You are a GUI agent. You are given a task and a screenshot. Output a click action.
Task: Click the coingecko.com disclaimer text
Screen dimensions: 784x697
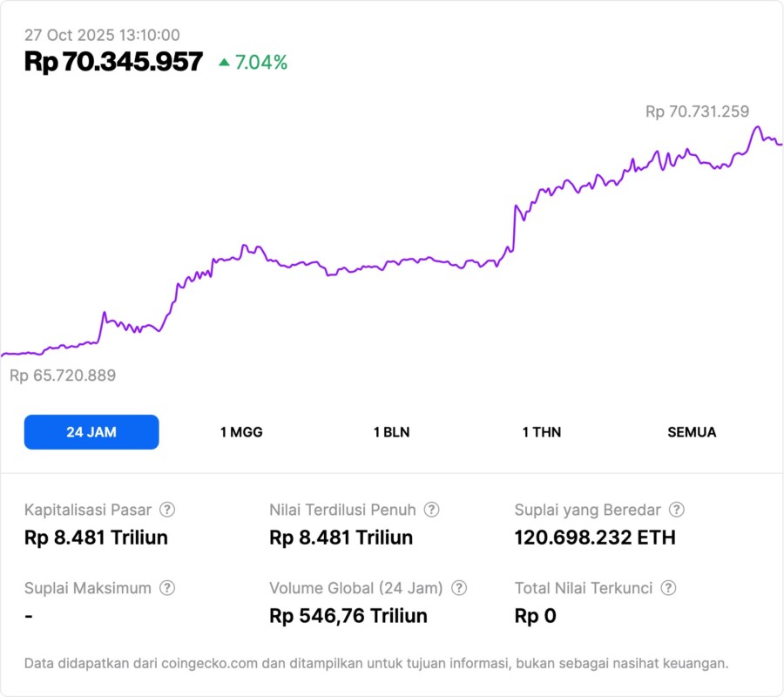376,663
